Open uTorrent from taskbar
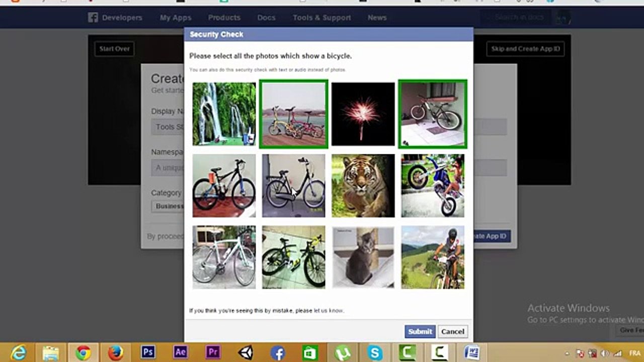Screen dimensions: 644x362 click(343, 353)
